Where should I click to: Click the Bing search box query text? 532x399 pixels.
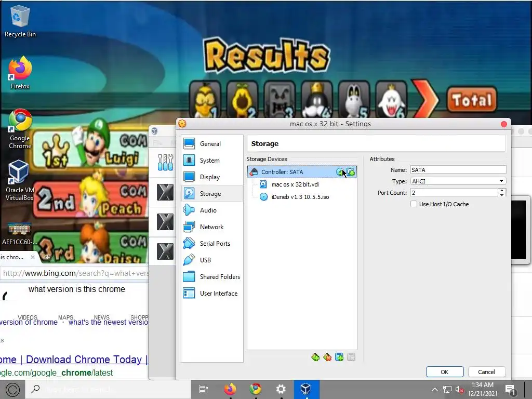click(x=77, y=289)
